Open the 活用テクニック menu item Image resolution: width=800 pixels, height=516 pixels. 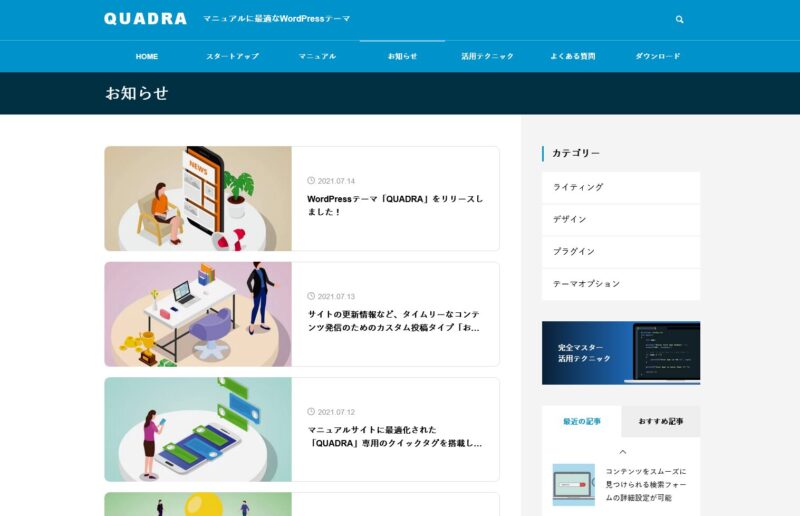(x=487, y=56)
